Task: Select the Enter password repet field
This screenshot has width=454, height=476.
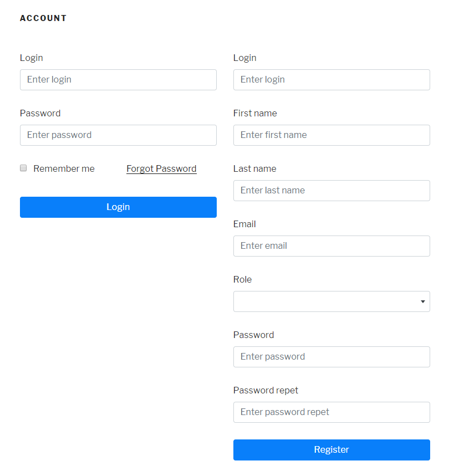Action: [331, 412]
